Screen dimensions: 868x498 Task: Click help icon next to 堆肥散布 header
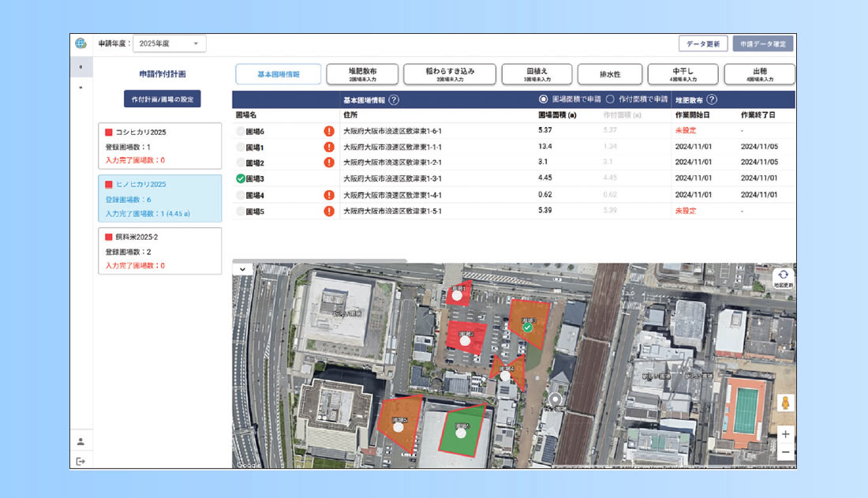[x=712, y=100]
